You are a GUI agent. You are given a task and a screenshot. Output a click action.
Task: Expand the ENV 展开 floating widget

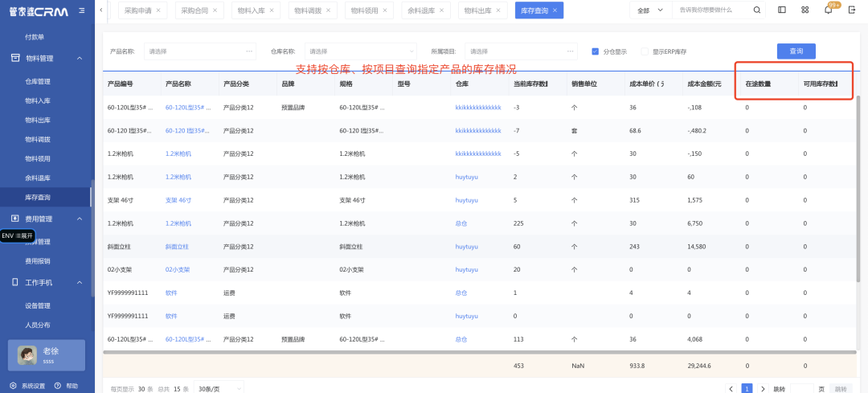pyautogui.click(x=18, y=235)
